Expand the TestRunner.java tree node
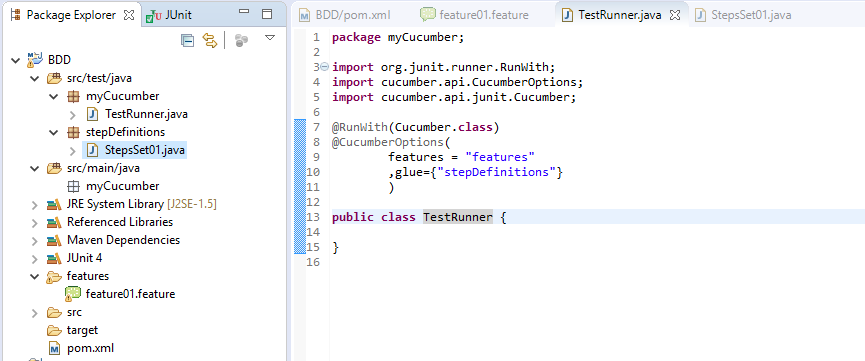Viewport: 865px width, 361px height. tap(73, 115)
